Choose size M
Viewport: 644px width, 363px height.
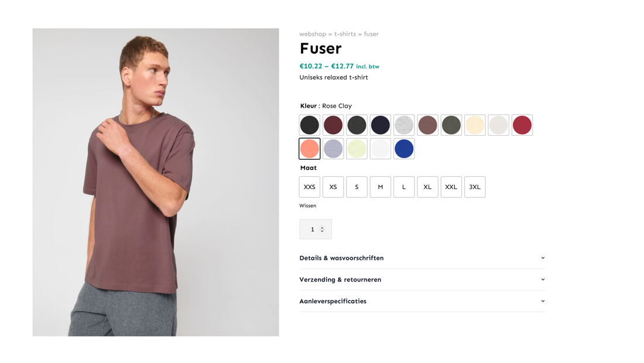(x=381, y=187)
